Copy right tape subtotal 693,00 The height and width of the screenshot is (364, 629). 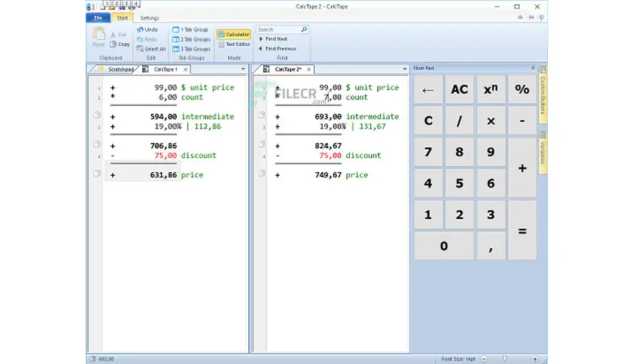(262, 115)
